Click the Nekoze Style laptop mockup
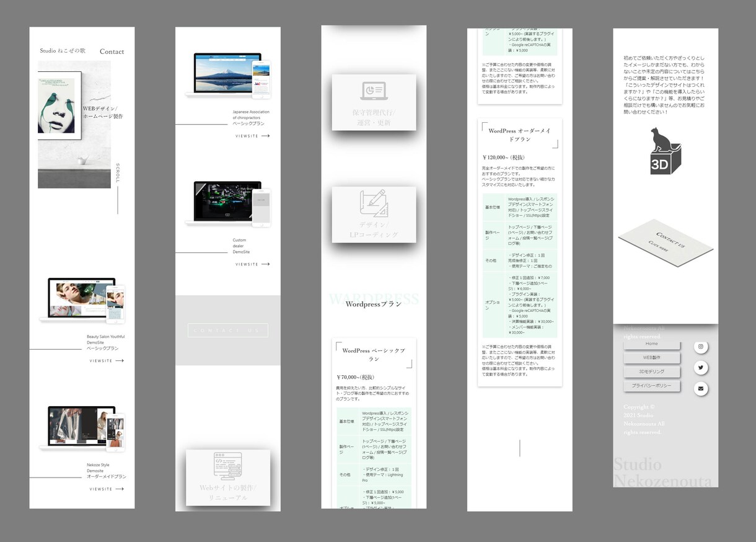This screenshot has width=756, height=542. click(x=82, y=429)
